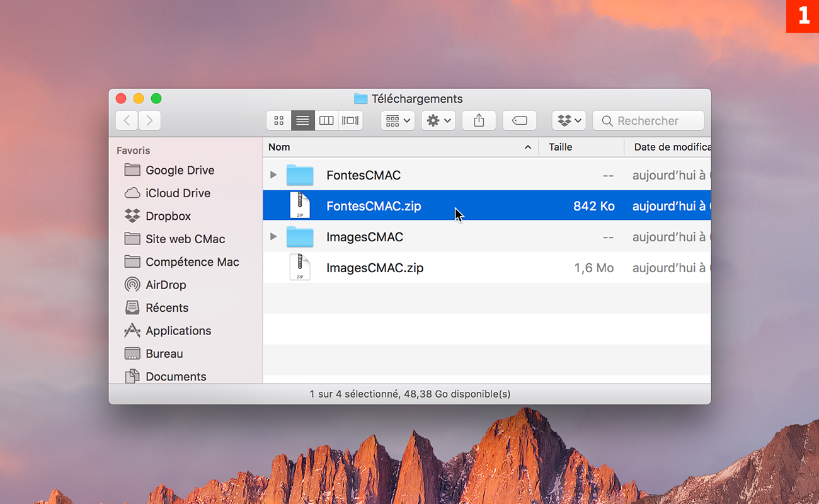The height and width of the screenshot is (504, 819).
Task: Click the back navigation arrow
Action: point(126,120)
